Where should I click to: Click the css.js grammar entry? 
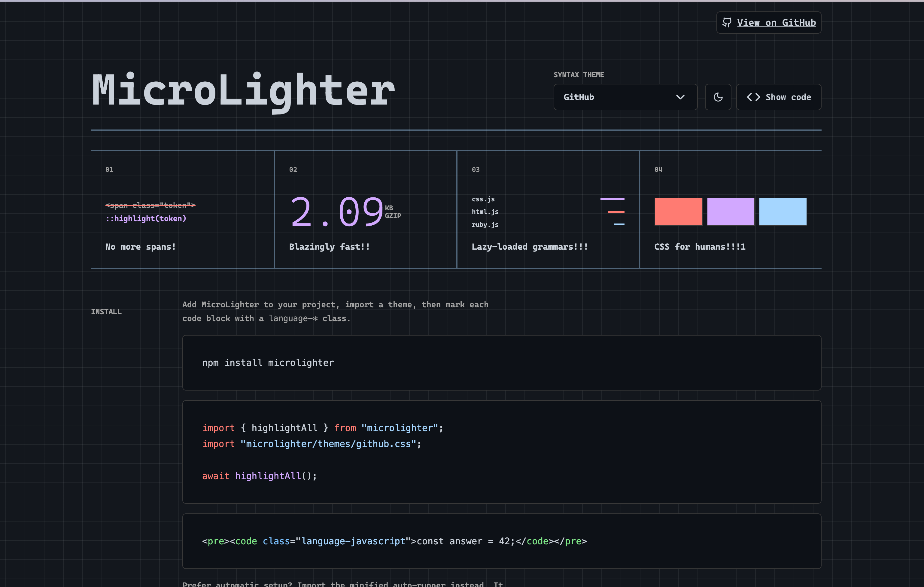point(483,199)
